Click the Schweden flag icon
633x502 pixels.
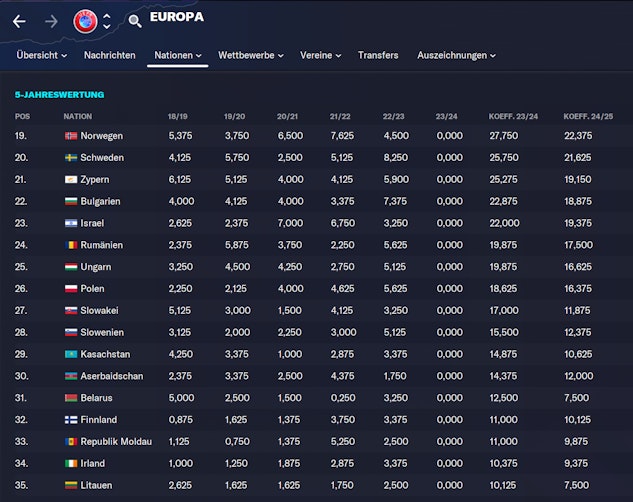point(70,158)
